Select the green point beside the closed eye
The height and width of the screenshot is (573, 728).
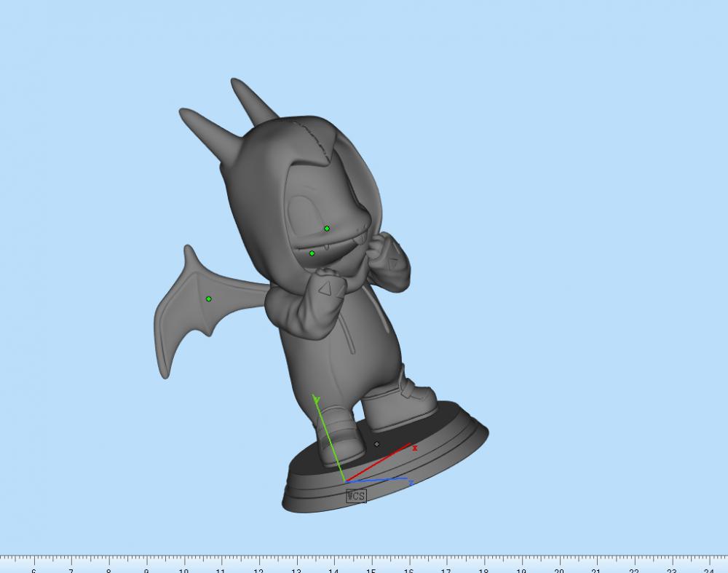327,229
